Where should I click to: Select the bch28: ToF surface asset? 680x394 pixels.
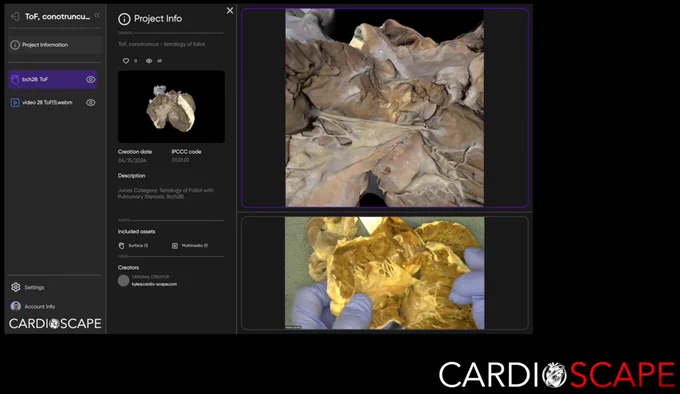point(52,79)
